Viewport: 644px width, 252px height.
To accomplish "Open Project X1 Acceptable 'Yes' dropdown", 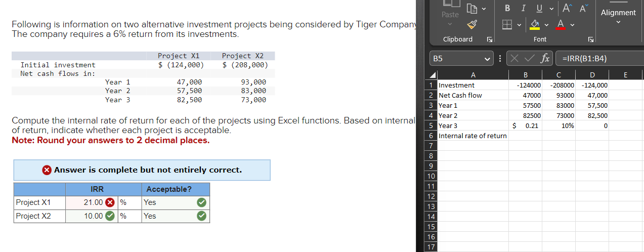I will point(175,202).
